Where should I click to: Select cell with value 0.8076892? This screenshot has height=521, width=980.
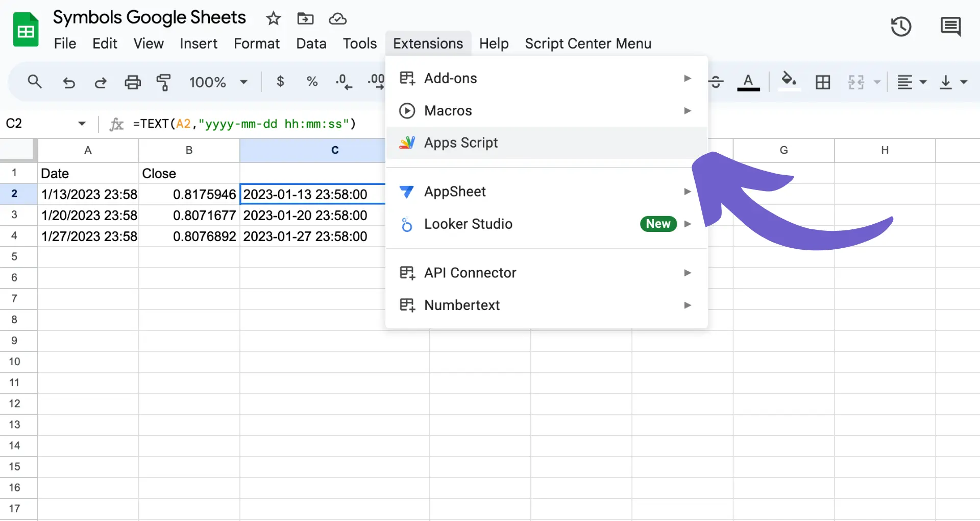189,236
